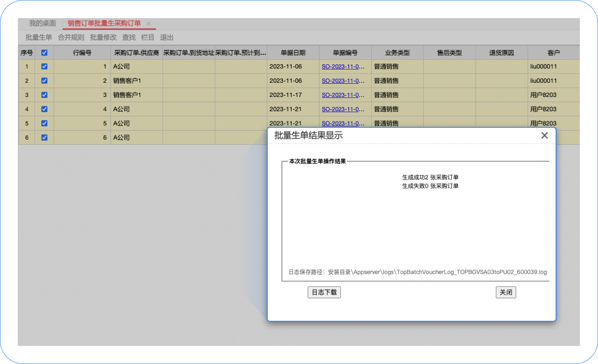Click 退出 in the toolbar
This screenshot has width=598, height=364.
pos(167,37)
